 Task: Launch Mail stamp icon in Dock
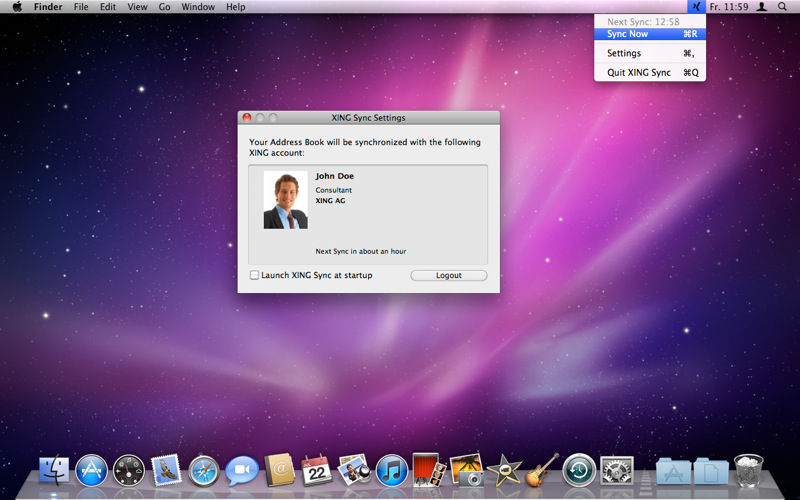point(166,469)
